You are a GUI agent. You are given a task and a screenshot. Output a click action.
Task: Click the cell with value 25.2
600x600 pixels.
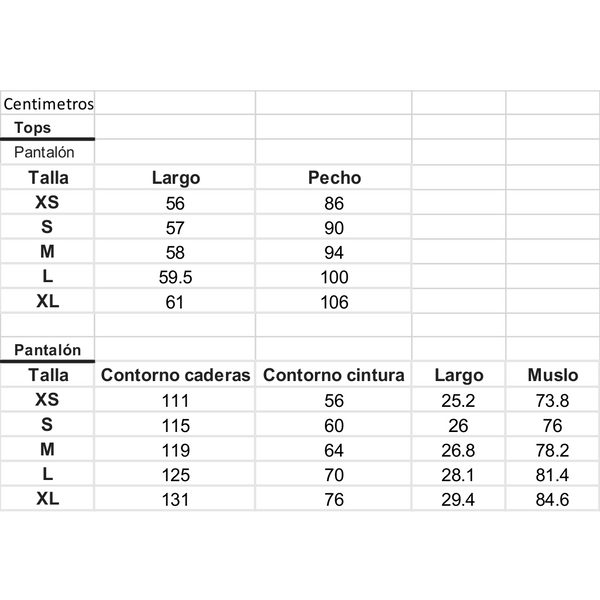point(458,400)
